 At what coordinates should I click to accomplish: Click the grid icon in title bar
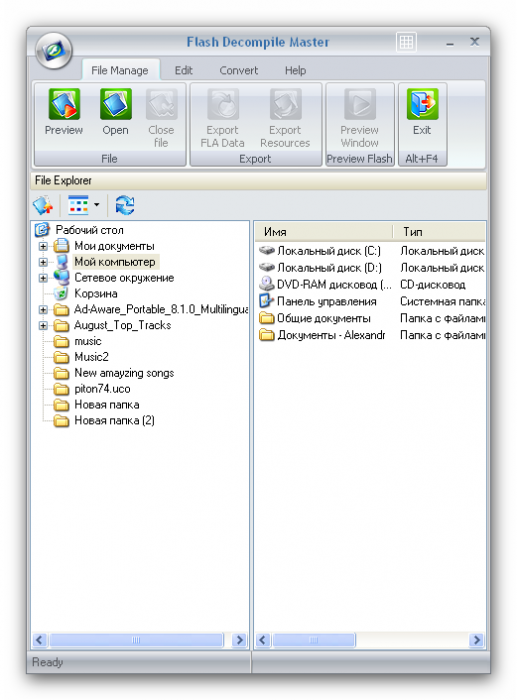pyautogui.click(x=406, y=42)
